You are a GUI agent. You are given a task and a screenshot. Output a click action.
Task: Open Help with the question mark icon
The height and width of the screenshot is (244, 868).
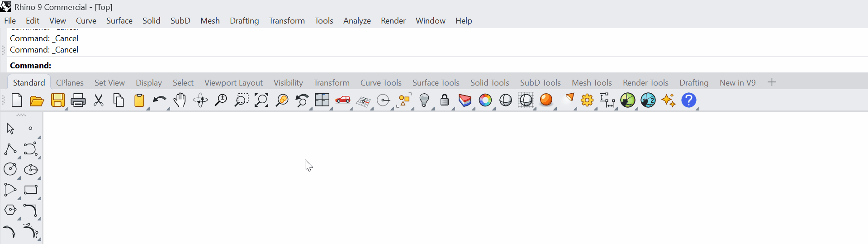pos(689,100)
